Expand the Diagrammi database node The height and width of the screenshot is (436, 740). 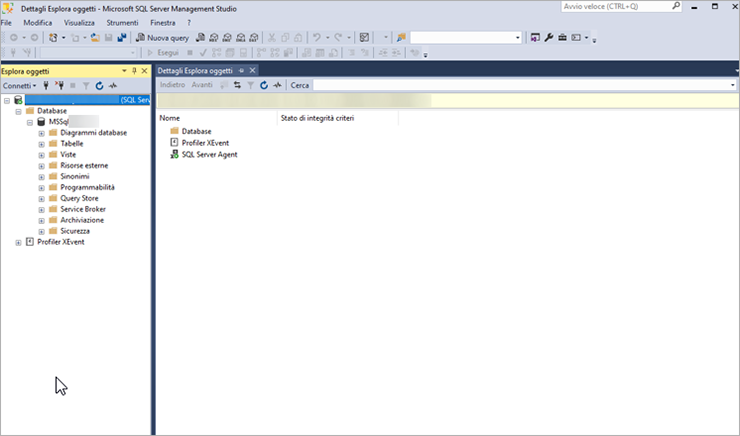click(x=42, y=133)
